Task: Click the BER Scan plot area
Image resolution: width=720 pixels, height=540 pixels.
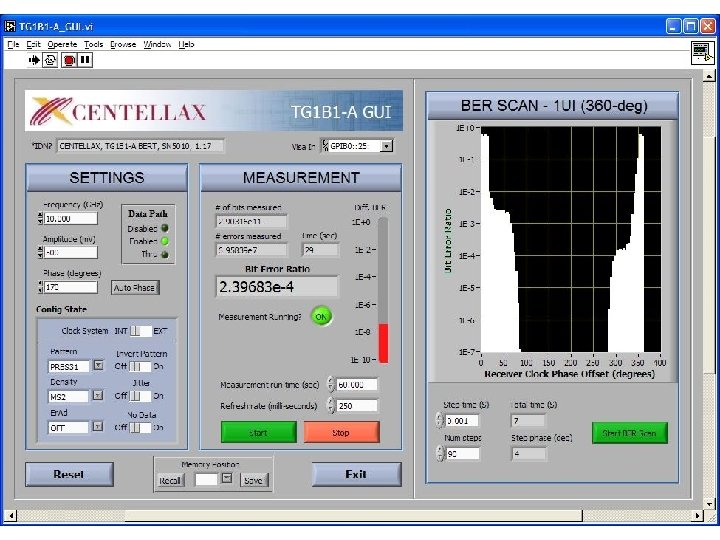Action: tap(571, 239)
